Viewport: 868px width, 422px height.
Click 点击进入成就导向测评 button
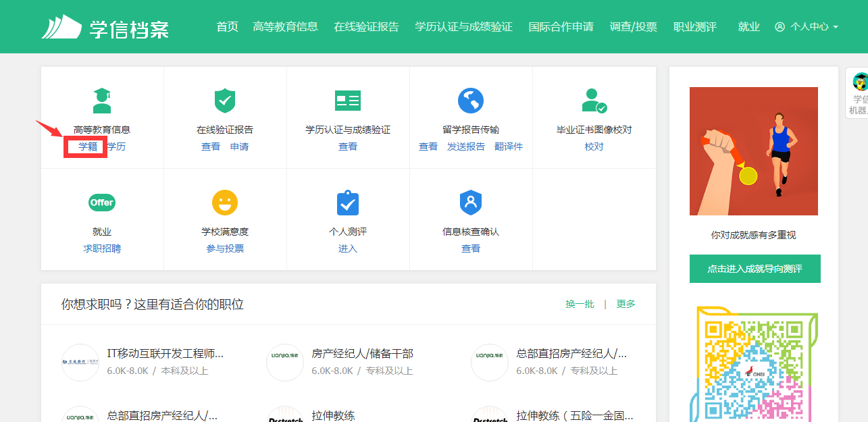[755, 268]
